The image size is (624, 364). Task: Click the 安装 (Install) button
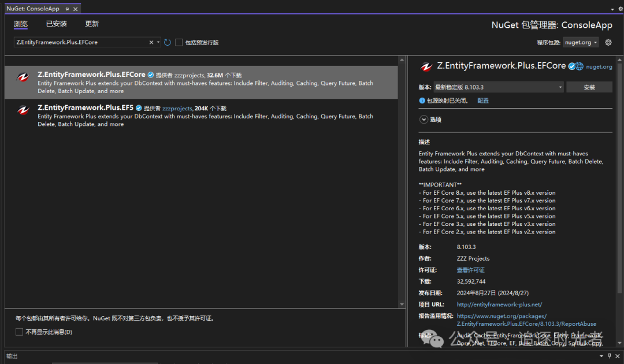point(589,87)
